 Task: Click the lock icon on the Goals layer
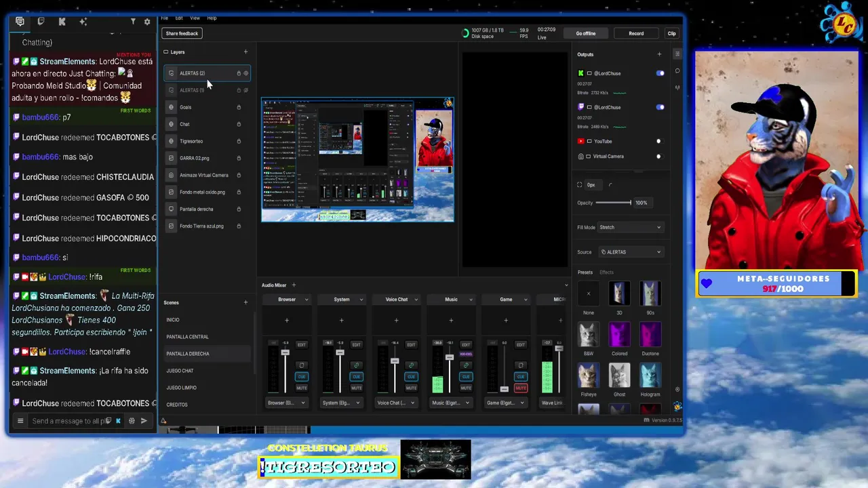239,107
